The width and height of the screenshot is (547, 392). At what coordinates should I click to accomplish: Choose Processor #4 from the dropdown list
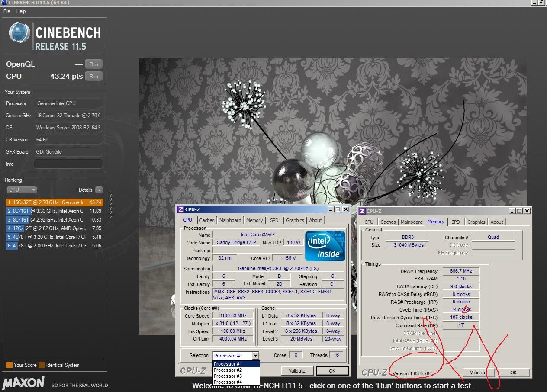(x=236, y=382)
